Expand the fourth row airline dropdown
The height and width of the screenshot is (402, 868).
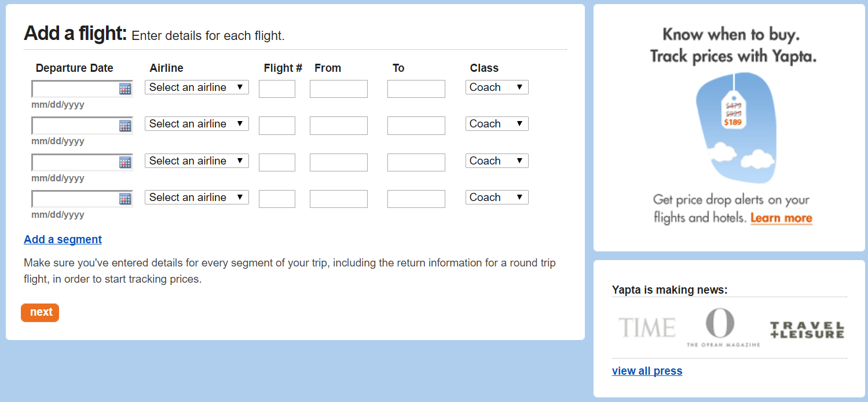coord(196,198)
